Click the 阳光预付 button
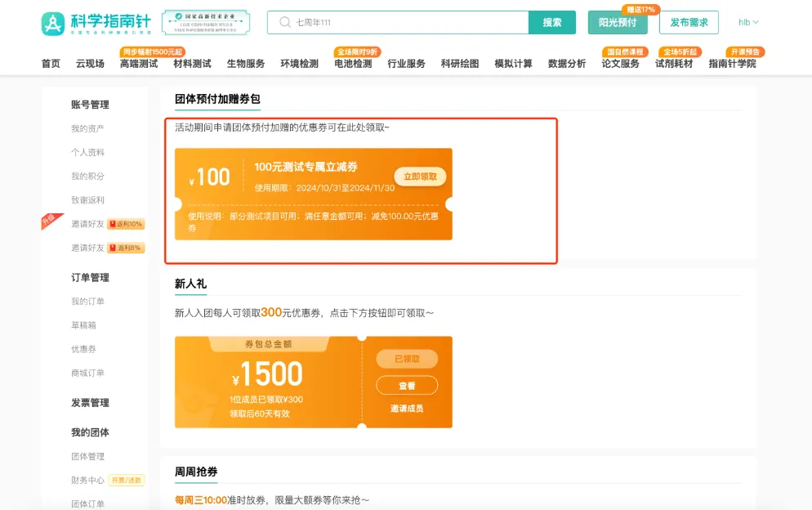 point(618,23)
